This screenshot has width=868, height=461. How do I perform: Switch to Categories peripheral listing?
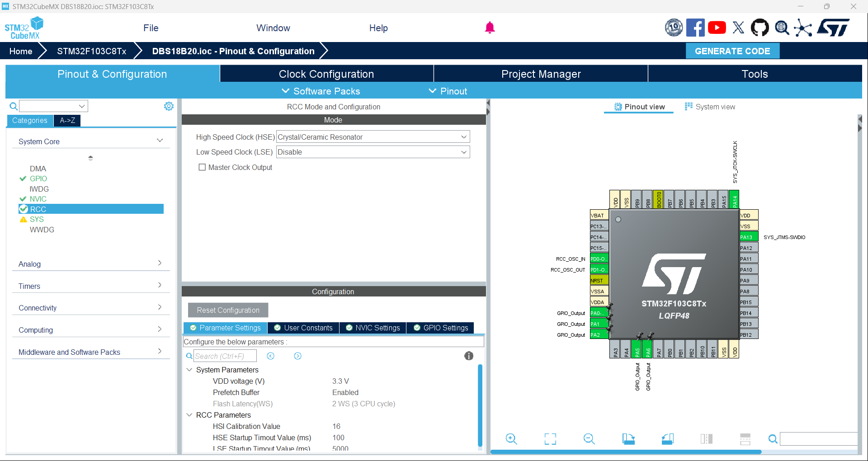[30, 121]
